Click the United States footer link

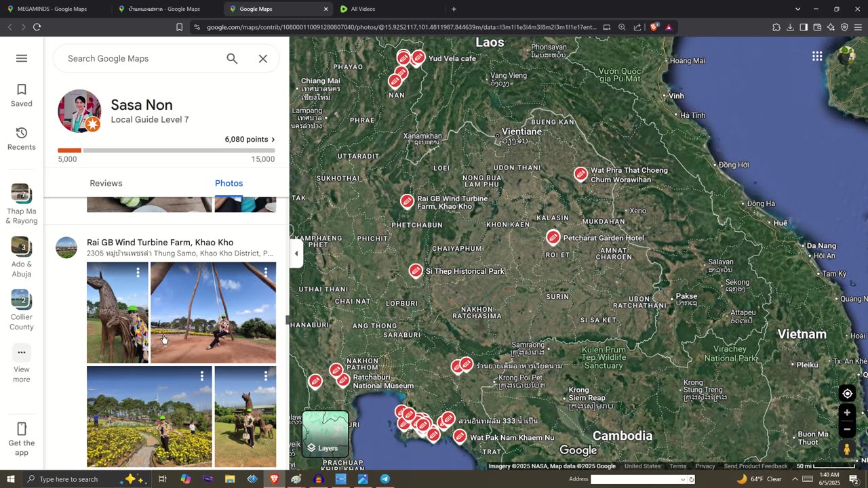pos(642,466)
